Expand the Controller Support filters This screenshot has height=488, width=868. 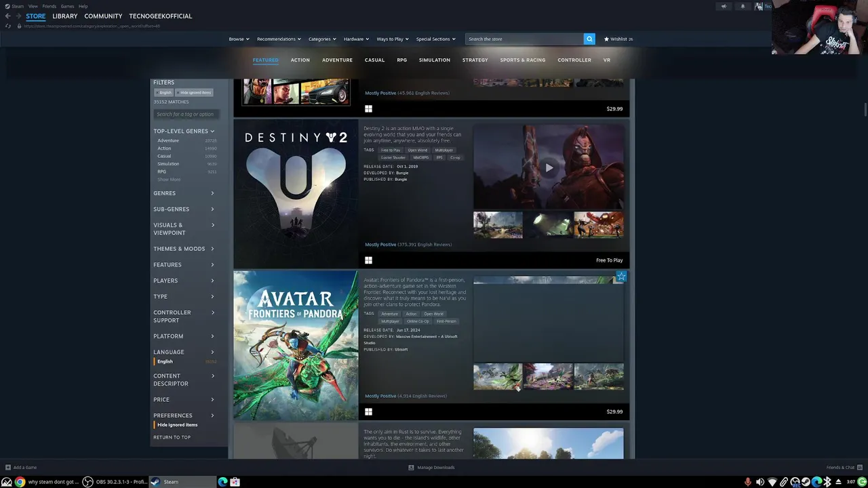[x=184, y=317]
